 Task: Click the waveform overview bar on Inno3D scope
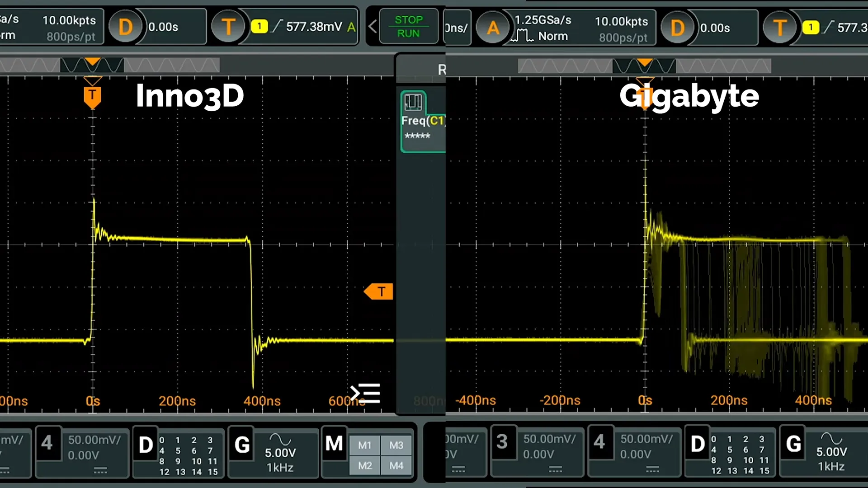[x=110, y=66]
